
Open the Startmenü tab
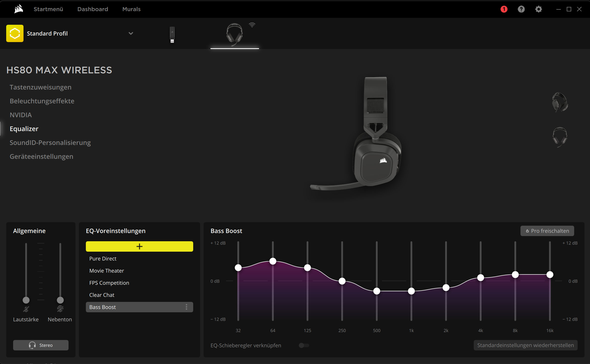pyautogui.click(x=48, y=9)
